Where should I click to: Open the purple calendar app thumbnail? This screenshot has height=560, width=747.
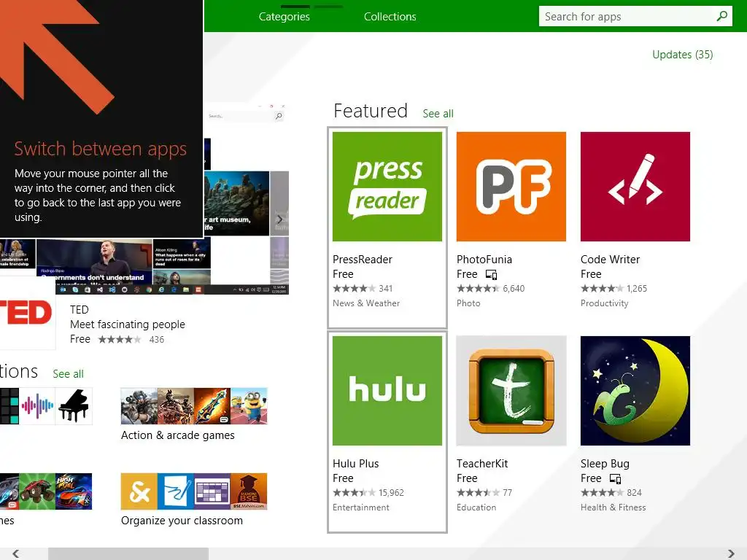[x=212, y=491]
